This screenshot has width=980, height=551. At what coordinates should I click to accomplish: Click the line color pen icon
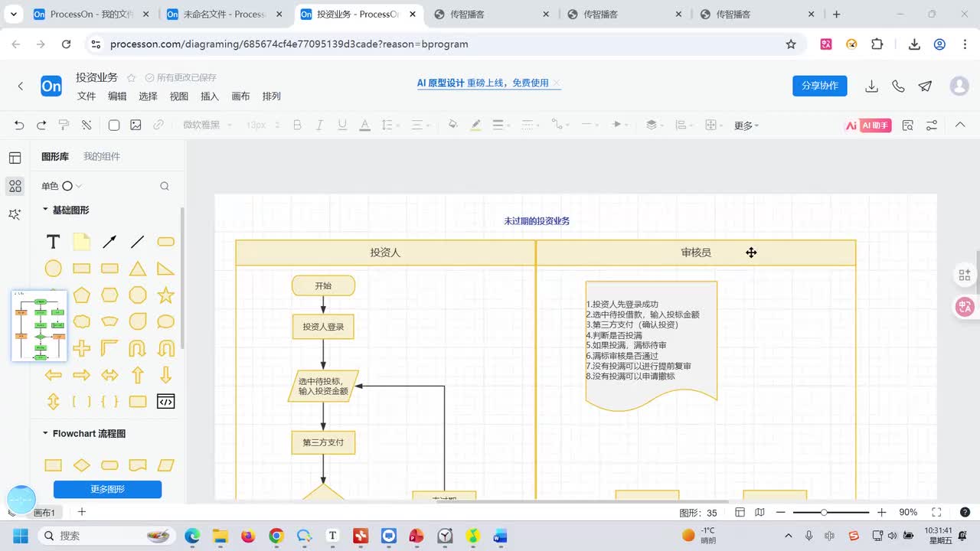475,125
